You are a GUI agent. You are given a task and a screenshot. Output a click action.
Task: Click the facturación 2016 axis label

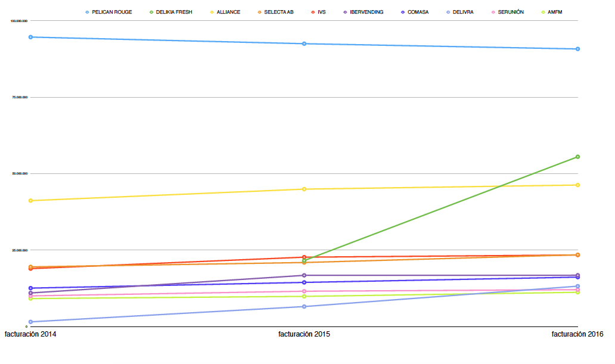point(577,335)
